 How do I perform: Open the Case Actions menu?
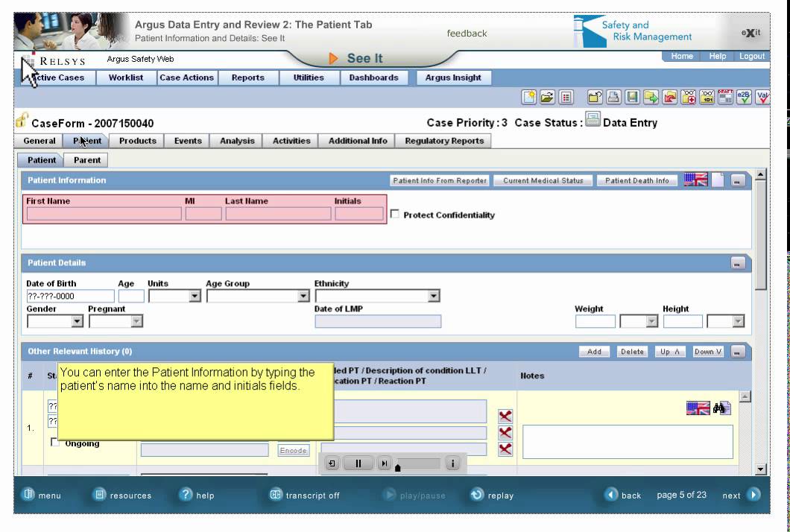pyautogui.click(x=187, y=77)
